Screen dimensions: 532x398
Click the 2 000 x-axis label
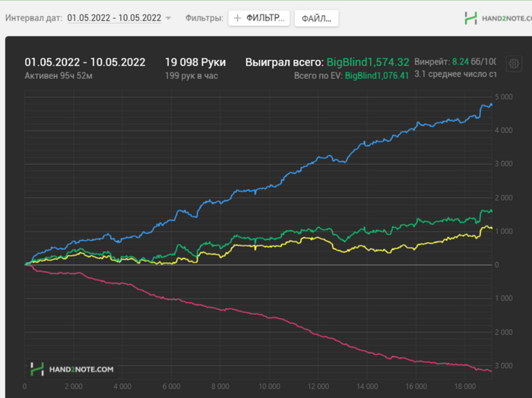click(x=74, y=387)
